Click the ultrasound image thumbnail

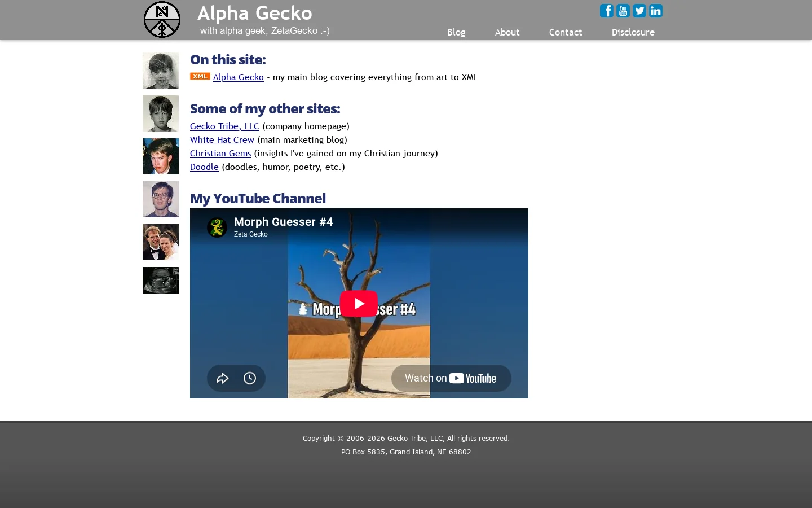161,280
